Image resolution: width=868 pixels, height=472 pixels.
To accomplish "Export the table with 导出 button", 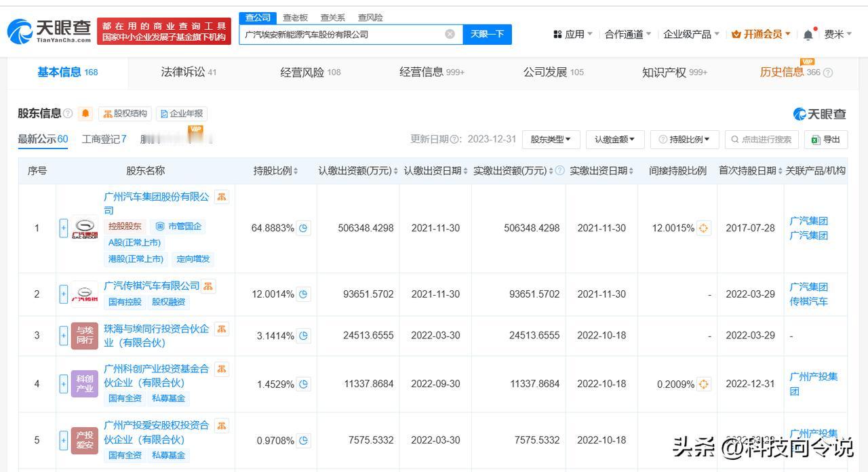I will 825,140.
